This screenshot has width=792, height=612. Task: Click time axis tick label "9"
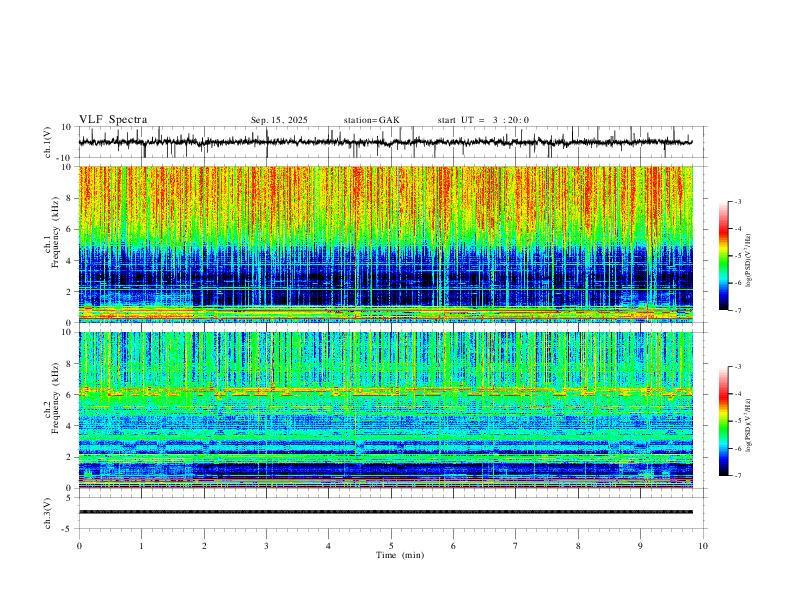coord(640,546)
